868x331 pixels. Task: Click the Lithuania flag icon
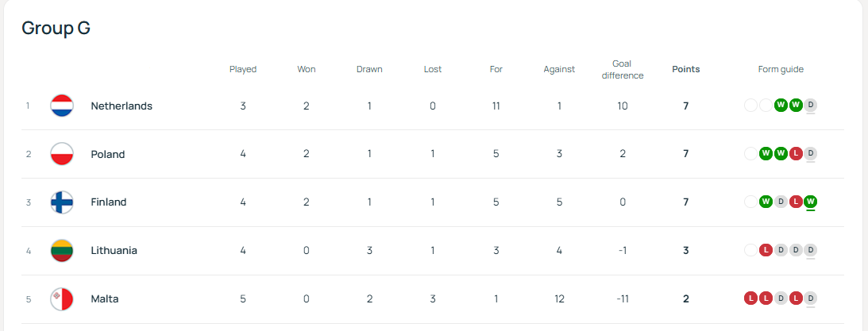62,251
